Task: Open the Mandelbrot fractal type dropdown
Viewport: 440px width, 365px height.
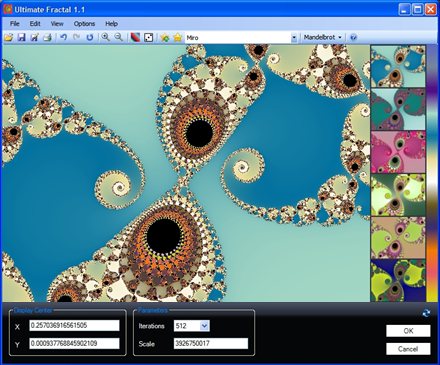Action: (322, 37)
